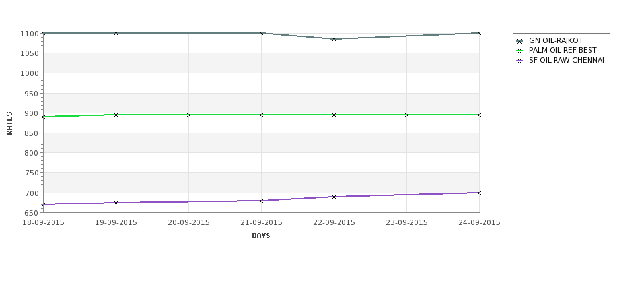Select PALM OIL data point on 20-09-2015
The width and height of the screenshot is (644, 283).
click(188, 115)
